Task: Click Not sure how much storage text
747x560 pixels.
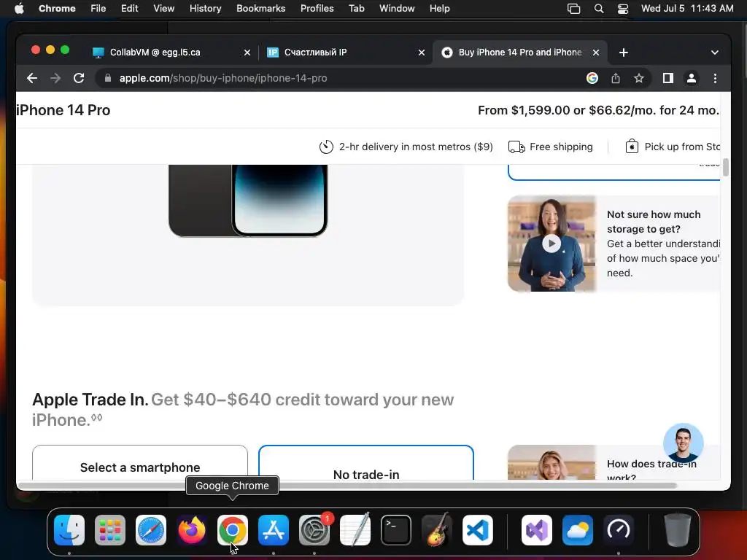Action: click(654, 222)
